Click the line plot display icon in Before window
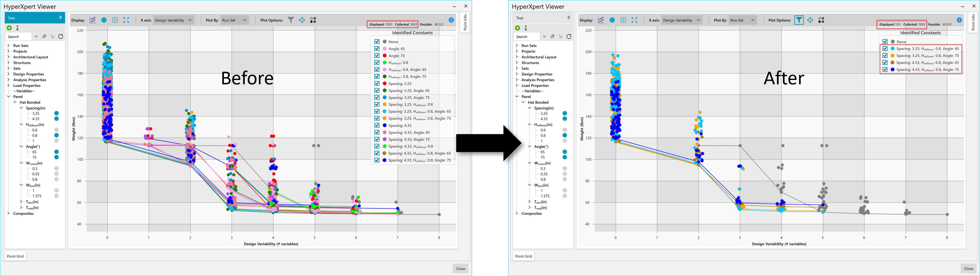 click(x=93, y=20)
